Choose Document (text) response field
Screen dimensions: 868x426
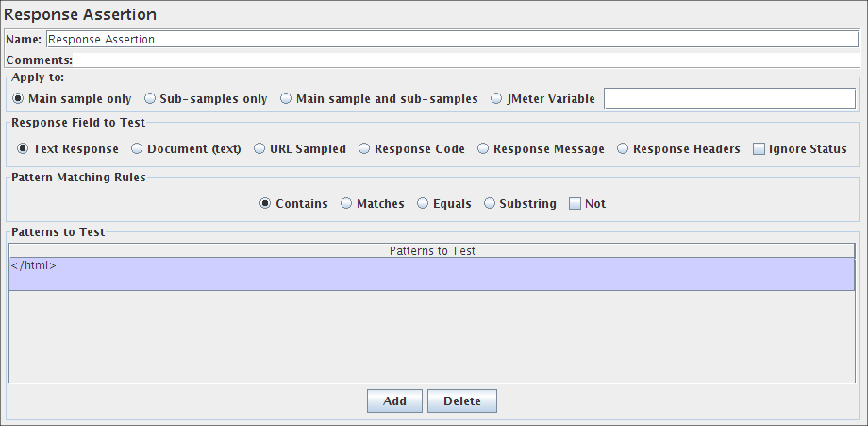[x=137, y=148]
